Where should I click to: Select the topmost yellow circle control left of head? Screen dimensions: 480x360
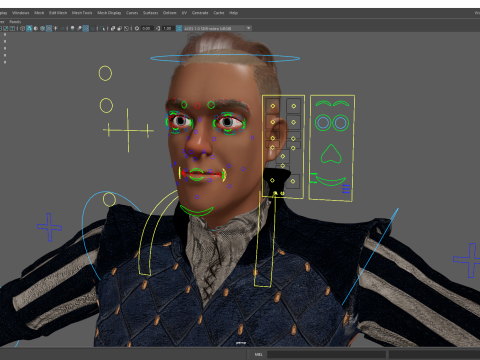(105, 73)
